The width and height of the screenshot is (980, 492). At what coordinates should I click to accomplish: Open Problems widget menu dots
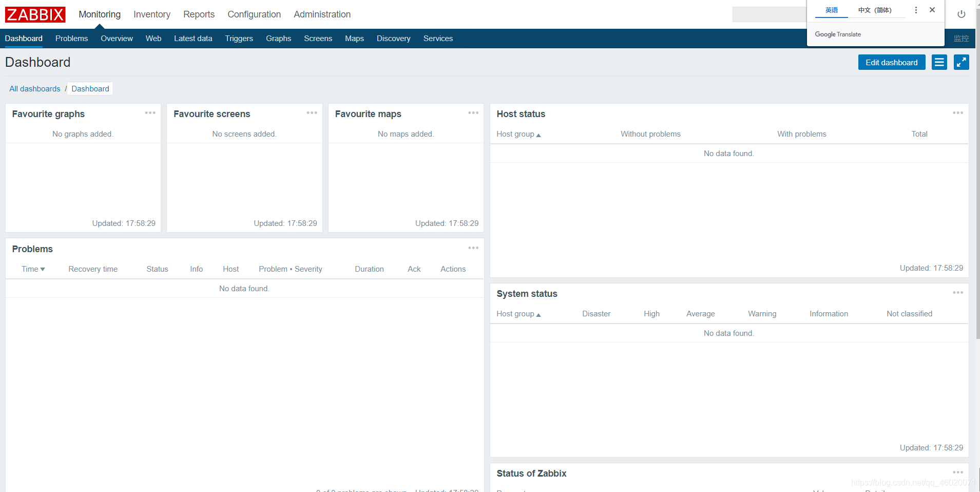(x=473, y=248)
